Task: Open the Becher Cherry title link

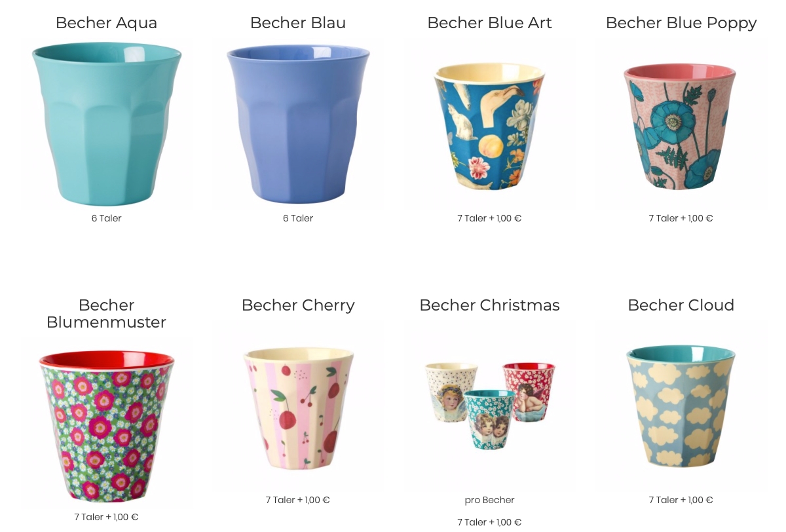Action: point(298,305)
